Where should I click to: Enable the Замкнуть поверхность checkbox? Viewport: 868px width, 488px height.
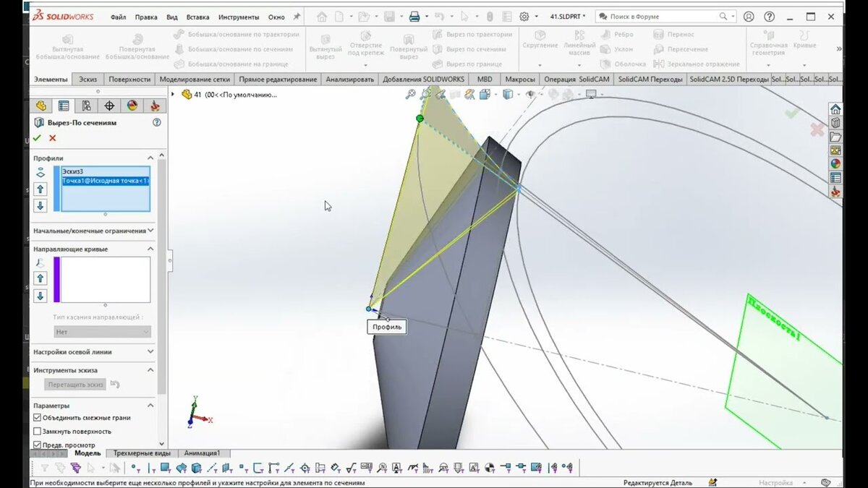tap(38, 432)
